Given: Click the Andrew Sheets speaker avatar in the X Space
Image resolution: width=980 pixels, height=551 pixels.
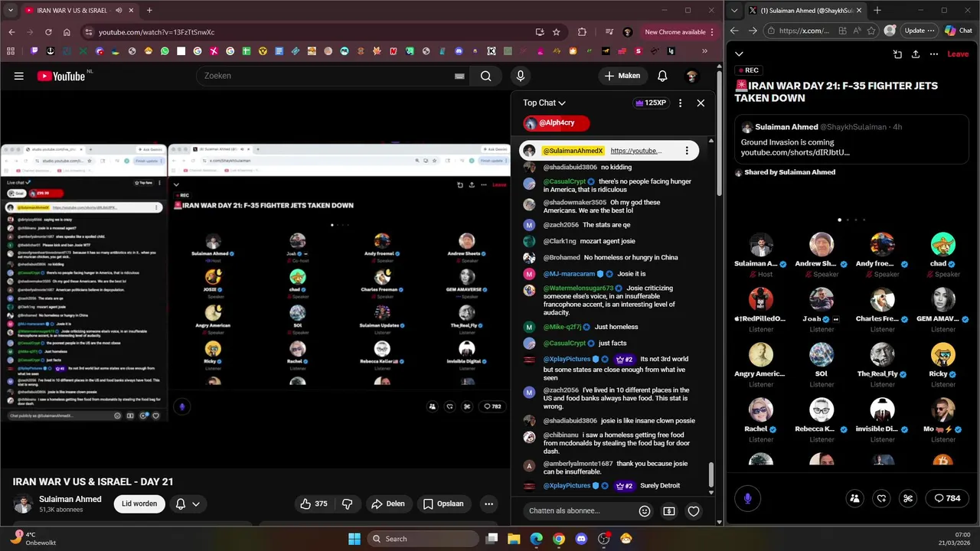Looking at the screenshot, I should [x=822, y=245].
